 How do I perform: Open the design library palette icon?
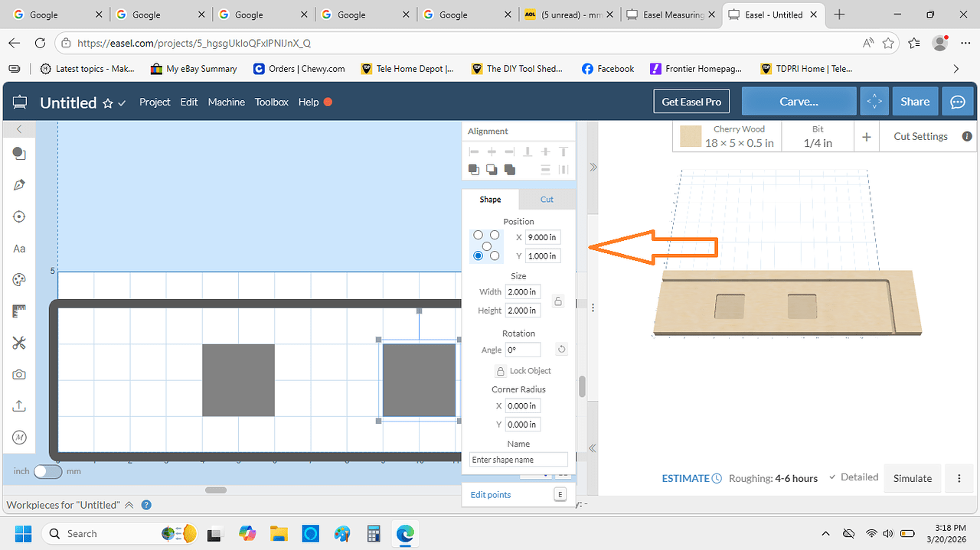point(19,280)
